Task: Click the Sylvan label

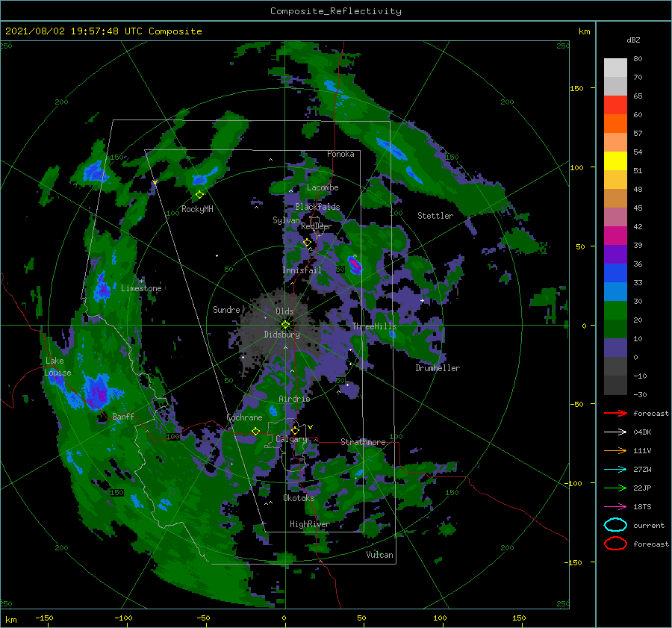Action: 286,221
